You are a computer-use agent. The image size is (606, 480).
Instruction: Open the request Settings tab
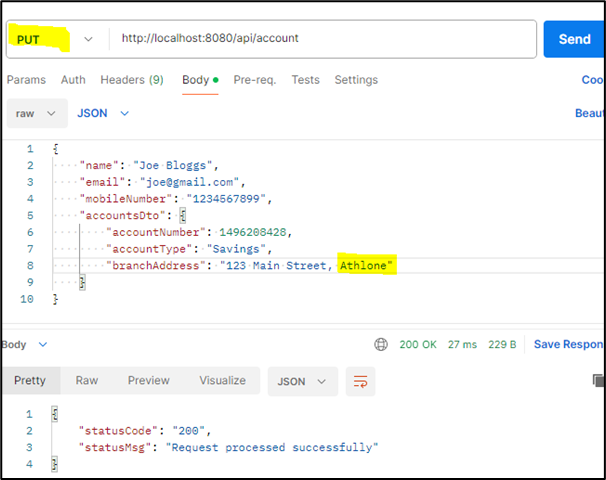tap(356, 80)
